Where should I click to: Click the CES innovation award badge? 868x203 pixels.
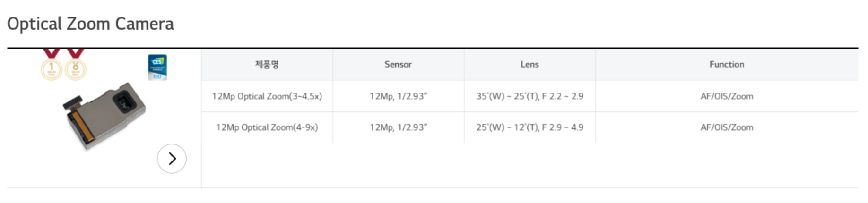[x=157, y=67]
